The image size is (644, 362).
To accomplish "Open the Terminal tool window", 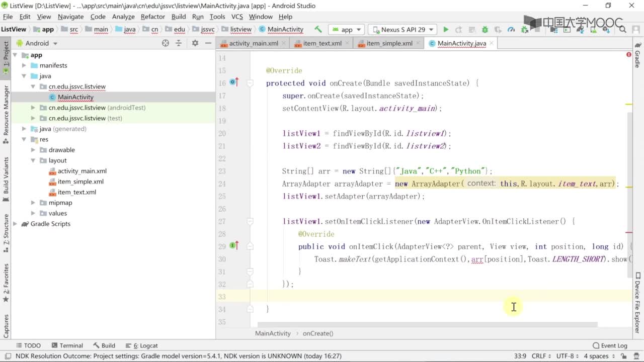I will [x=67, y=345].
